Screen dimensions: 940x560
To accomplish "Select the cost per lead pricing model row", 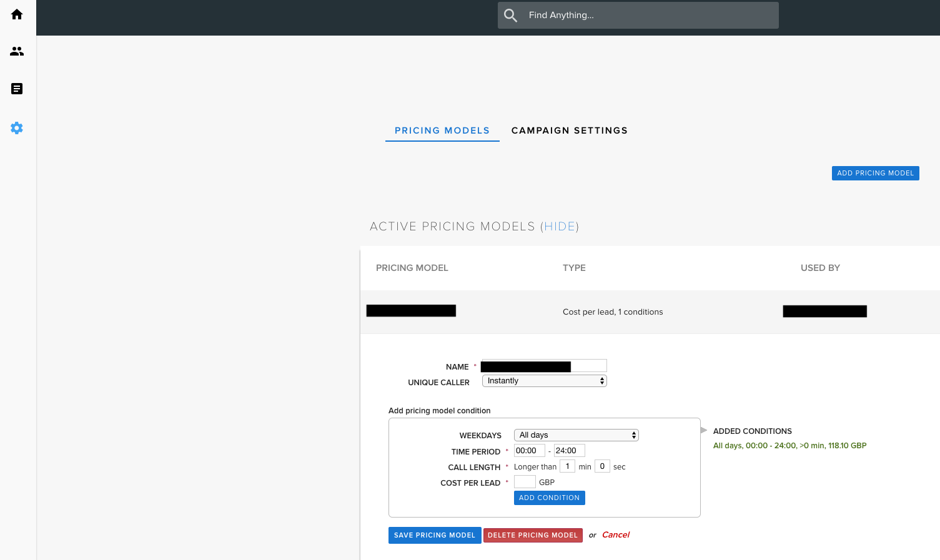I will pyautogui.click(x=613, y=312).
